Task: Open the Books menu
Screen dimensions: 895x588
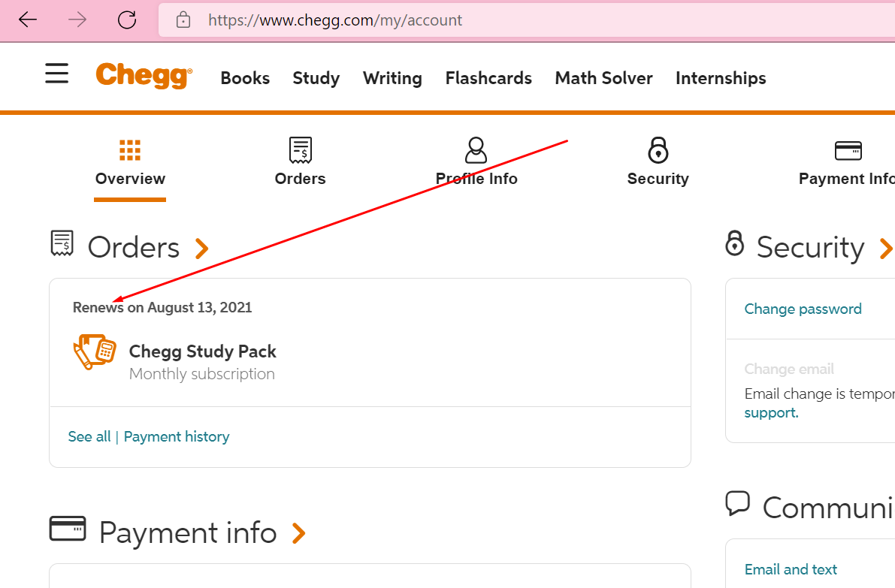Action: [x=245, y=78]
